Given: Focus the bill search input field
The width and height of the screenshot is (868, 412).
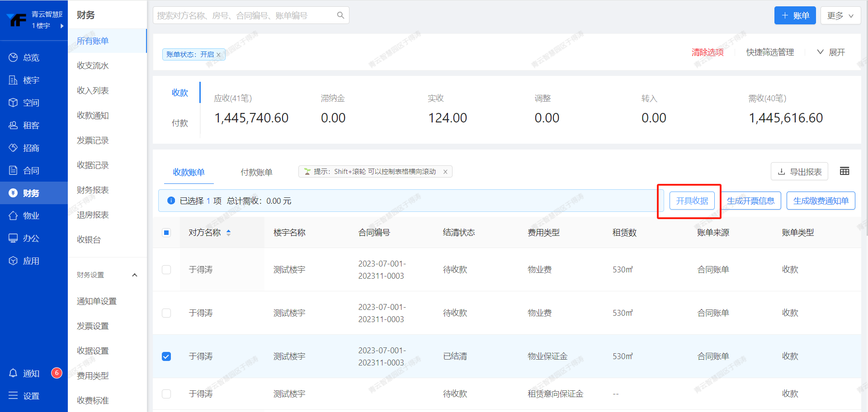Looking at the screenshot, I should pyautogui.click(x=244, y=15).
